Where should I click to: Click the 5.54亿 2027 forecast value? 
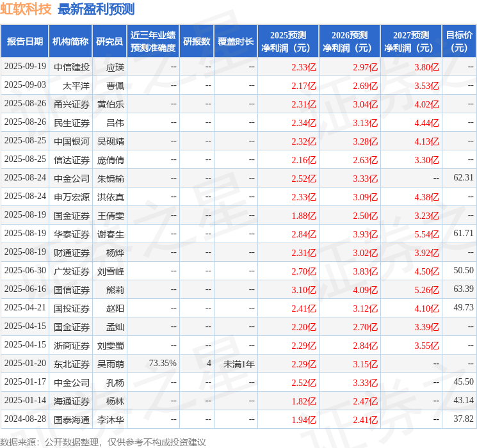point(427,234)
